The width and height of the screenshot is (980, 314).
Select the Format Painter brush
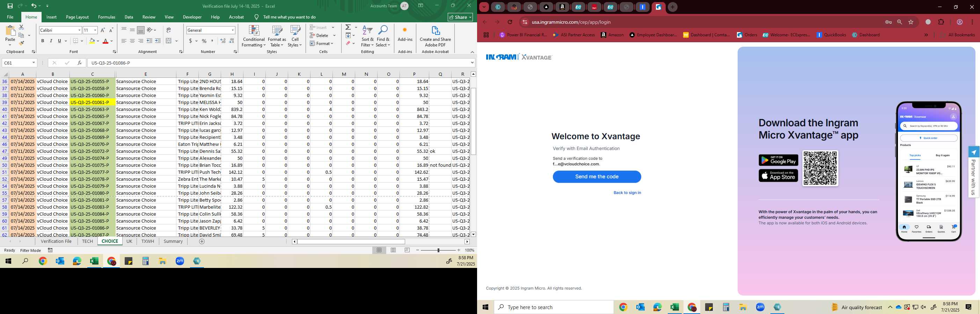pos(21,43)
